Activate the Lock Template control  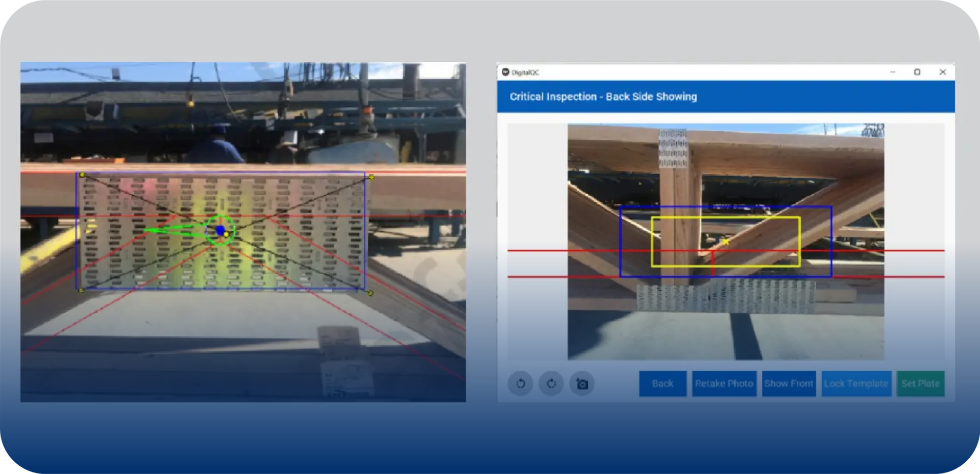point(856,384)
